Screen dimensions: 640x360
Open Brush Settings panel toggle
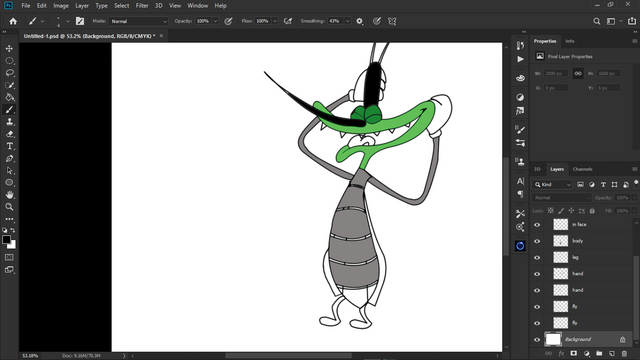coord(80,21)
